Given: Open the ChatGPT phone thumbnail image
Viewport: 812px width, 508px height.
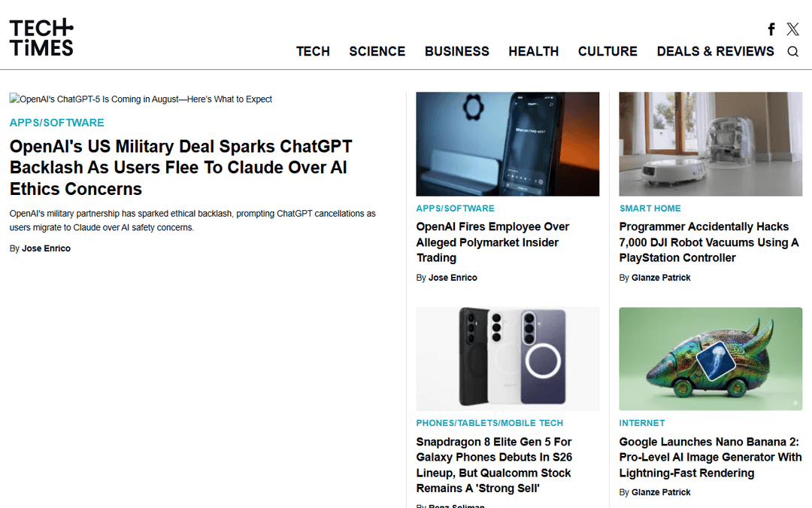Looking at the screenshot, I should coord(507,144).
